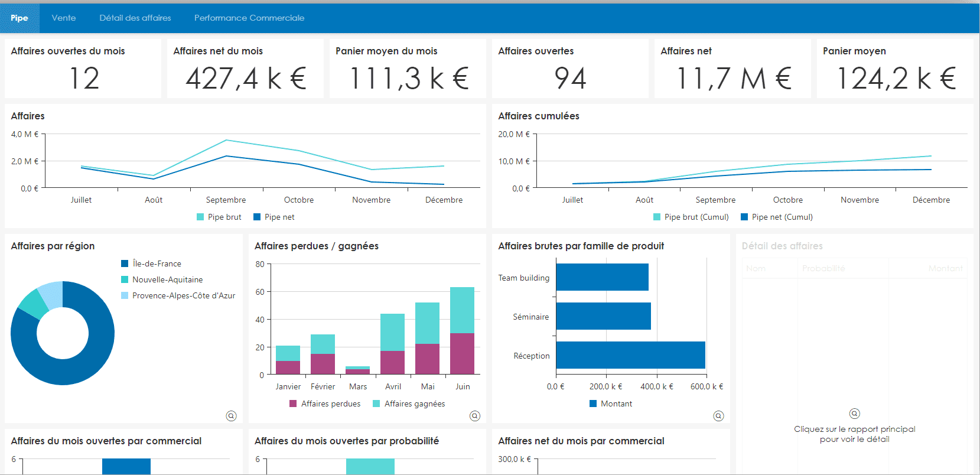Toggle the Pipe brut legend entry
This screenshot has width=980, height=475.
(219, 217)
